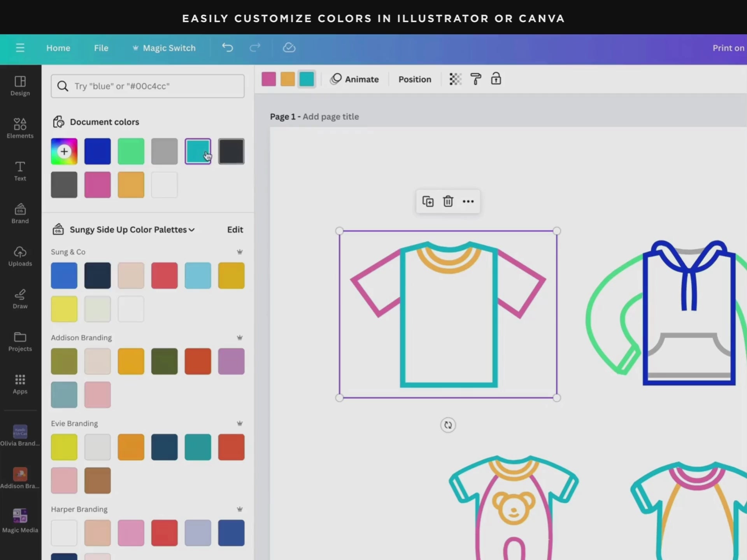This screenshot has height=560, width=747.
Task: Select the hoodie graphic on canvas
Action: pos(666,313)
